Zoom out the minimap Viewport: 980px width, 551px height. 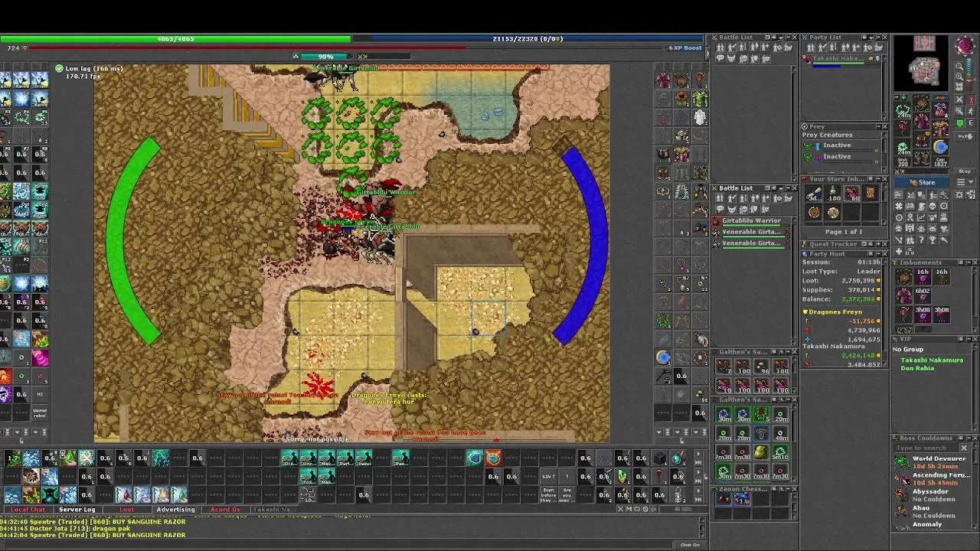point(959,66)
